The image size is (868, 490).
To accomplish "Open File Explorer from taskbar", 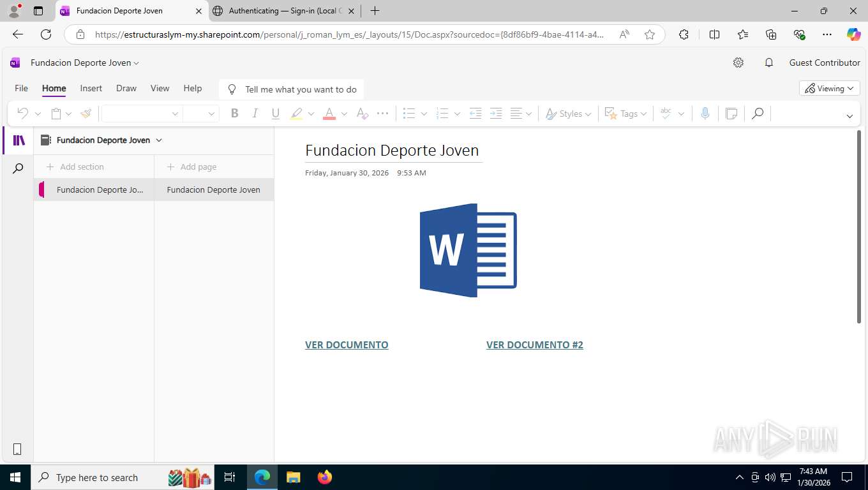I will click(293, 477).
